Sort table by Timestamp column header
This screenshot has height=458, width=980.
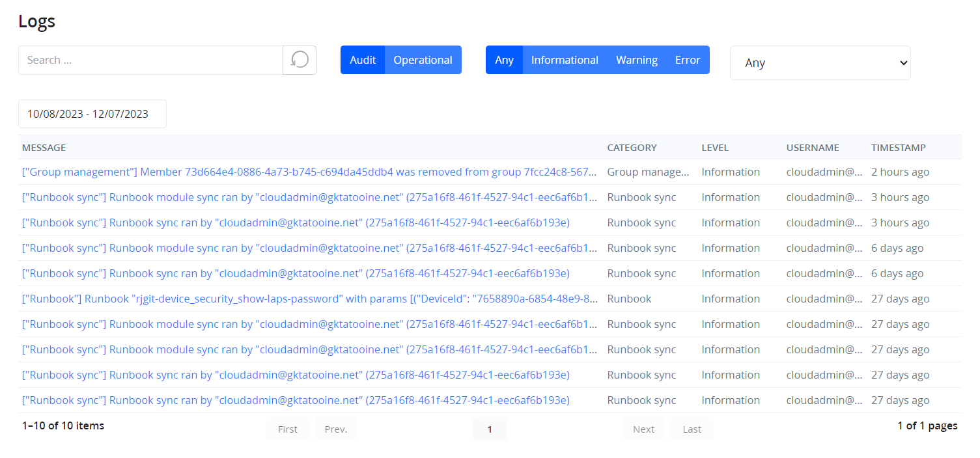point(898,148)
